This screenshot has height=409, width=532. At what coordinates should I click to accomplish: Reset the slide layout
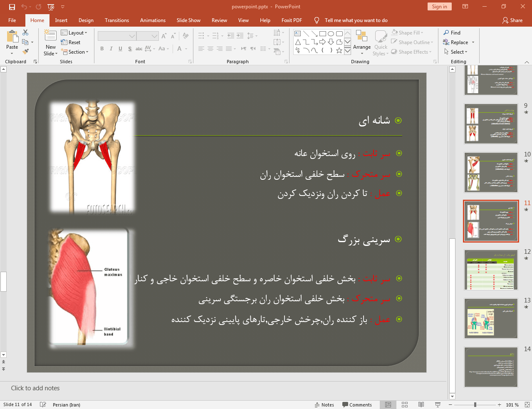(x=71, y=42)
